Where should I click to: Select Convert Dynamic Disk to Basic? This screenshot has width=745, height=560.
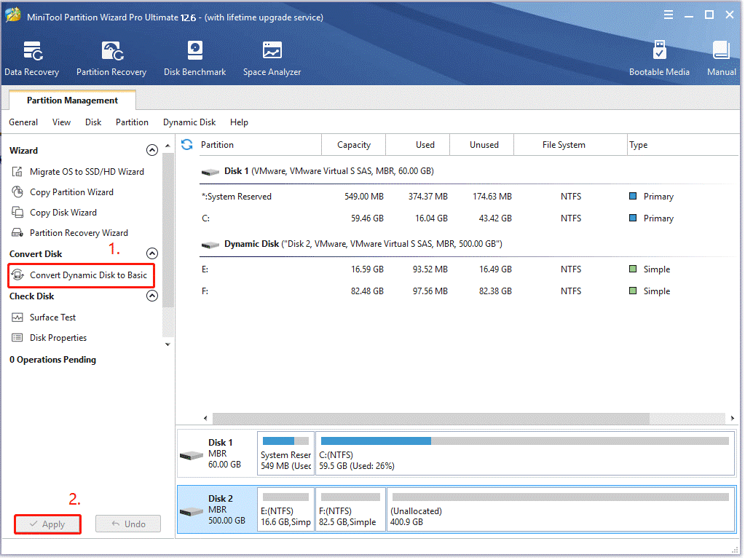(x=82, y=276)
